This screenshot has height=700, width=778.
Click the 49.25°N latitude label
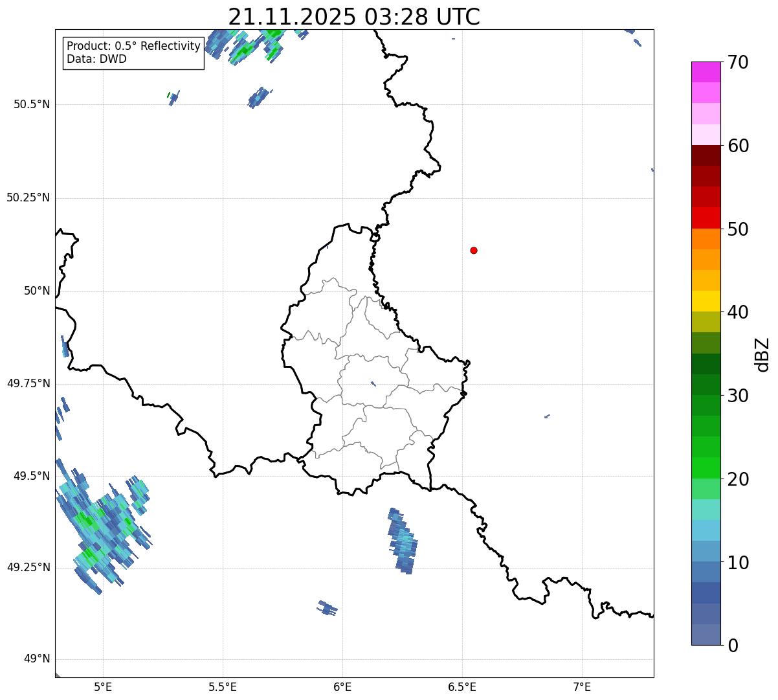(28, 567)
